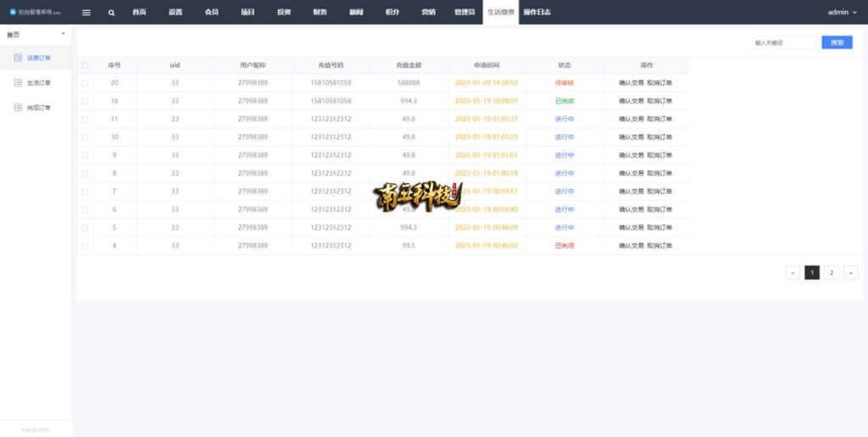The width and height of the screenshot is (868, 437).
Task: Toggle the select-all checkbox in table header
Action: [x=85, y=65]
